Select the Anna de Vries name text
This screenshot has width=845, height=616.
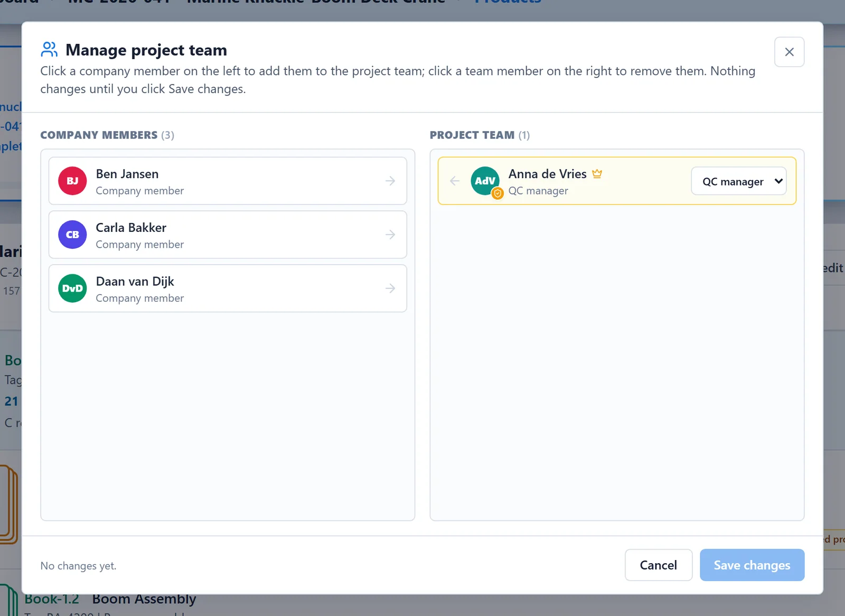[547, 174]
